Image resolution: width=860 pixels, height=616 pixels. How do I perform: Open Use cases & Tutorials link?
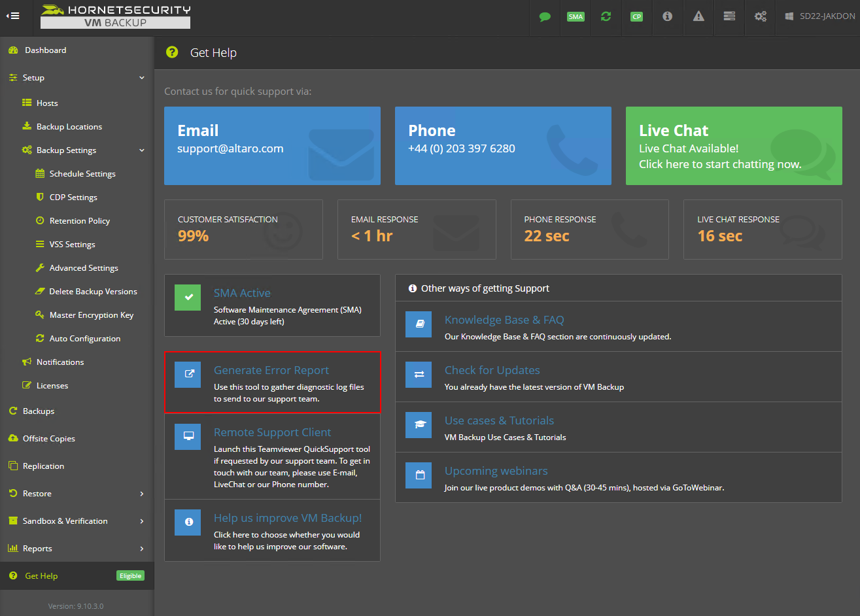coord(499,420)
